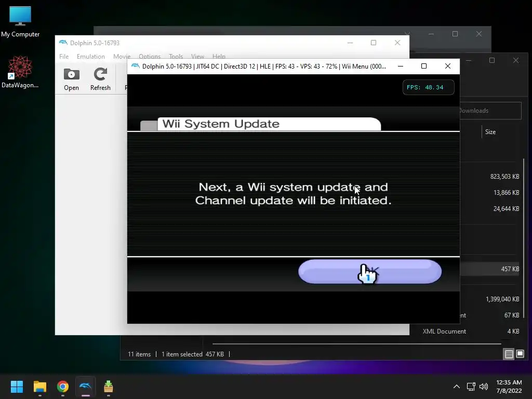532x399 pixels.
Task: Open the installer package taskbar icon
Action: coord(109,387)
